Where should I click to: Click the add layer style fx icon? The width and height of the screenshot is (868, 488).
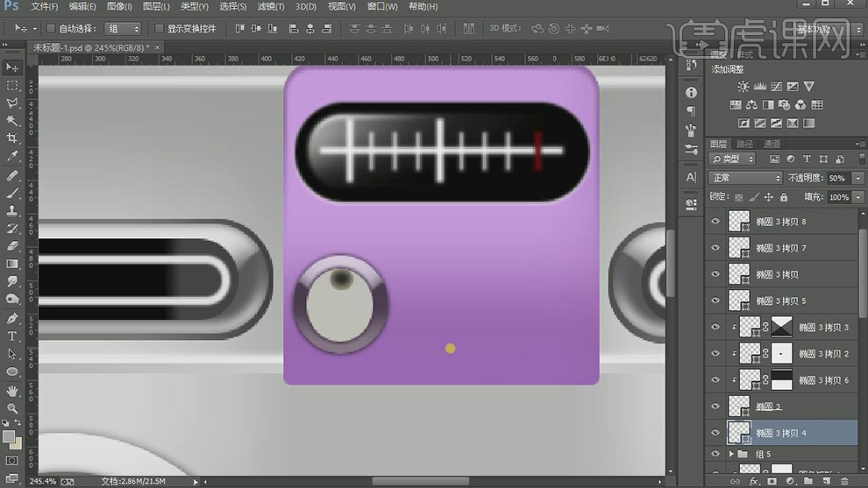click(x=753, y=481)
